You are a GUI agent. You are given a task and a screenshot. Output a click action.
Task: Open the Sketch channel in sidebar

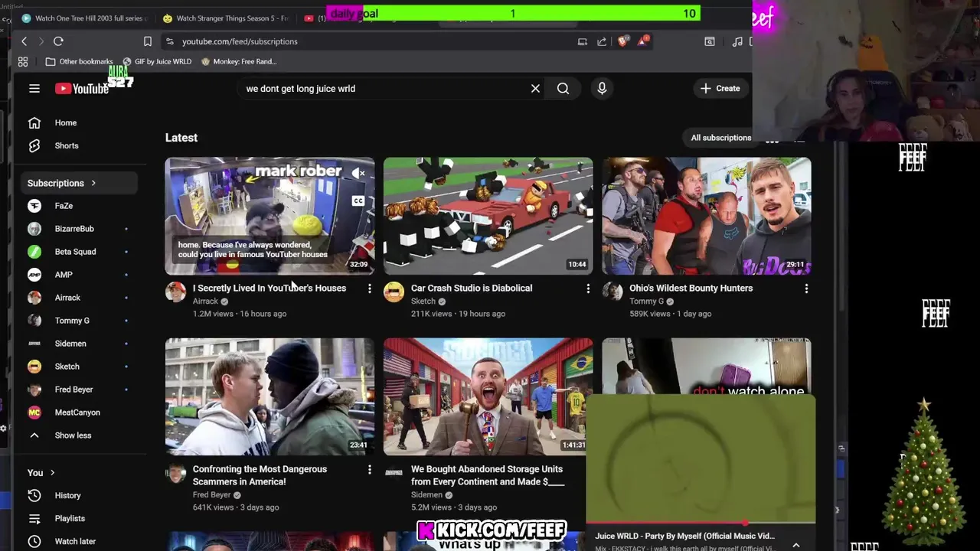point(80,367)
